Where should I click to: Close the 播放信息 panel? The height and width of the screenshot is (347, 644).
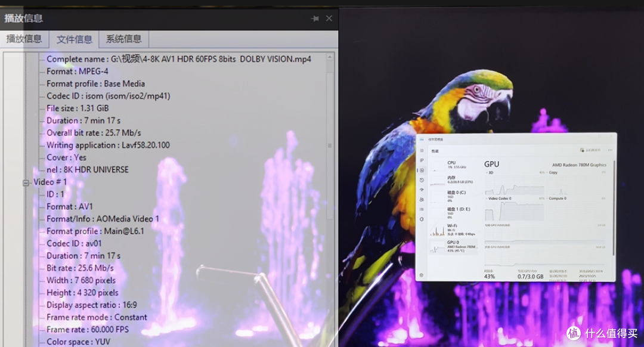click(x=329, y=18)
